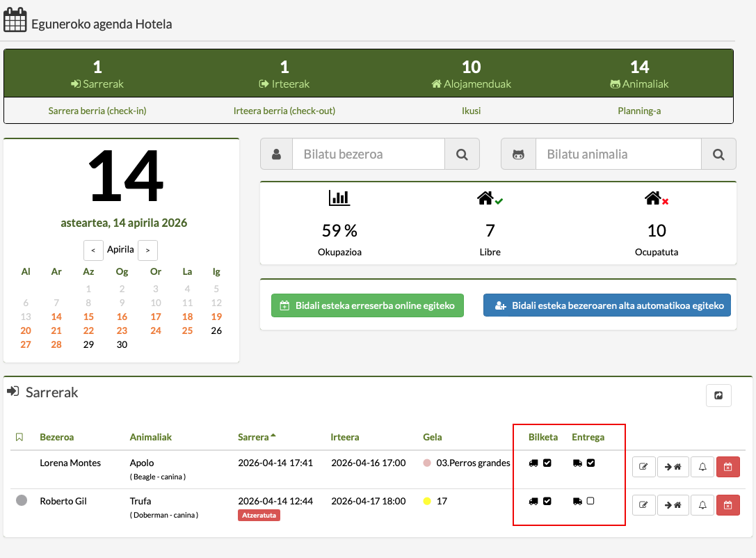Click the yellow color dot beside room 17
The height and width of the screenshot is (558, 756).
pyautogui.click(x=427, y=501)
